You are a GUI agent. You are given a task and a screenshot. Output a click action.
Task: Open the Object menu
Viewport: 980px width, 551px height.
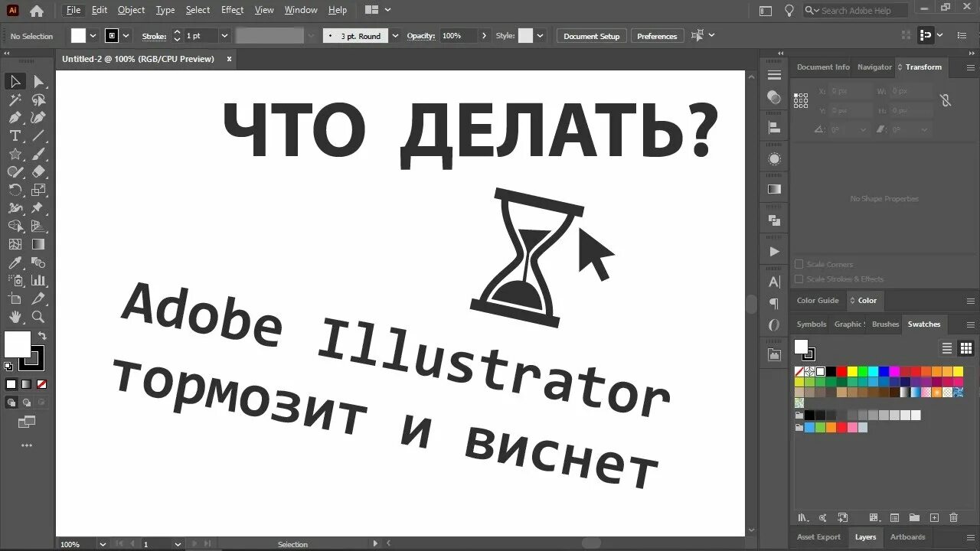click(131, 10)
